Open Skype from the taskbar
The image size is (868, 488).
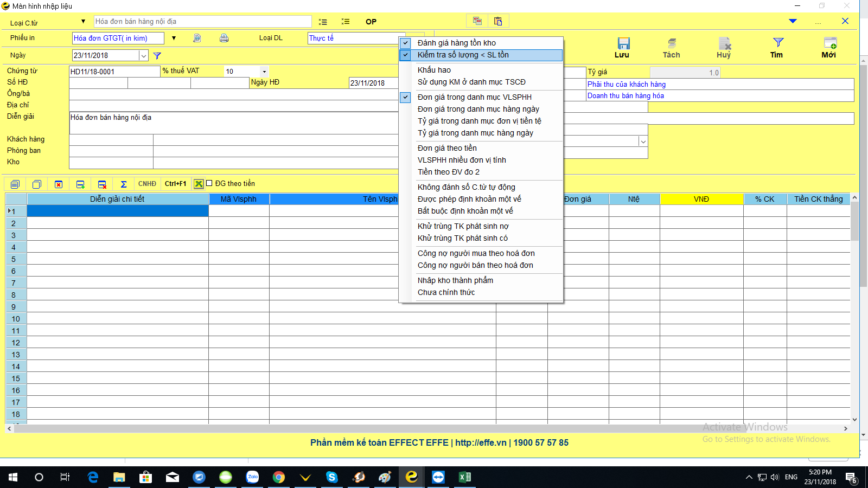332,477
